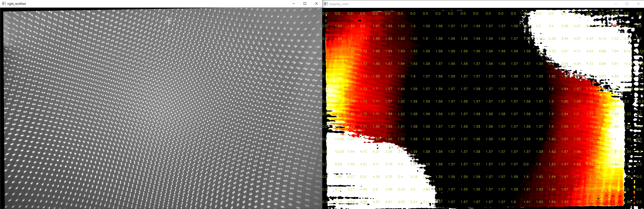Click the 15.88 disparity value
The image size is (644, 209).
(x=339, y=139)
